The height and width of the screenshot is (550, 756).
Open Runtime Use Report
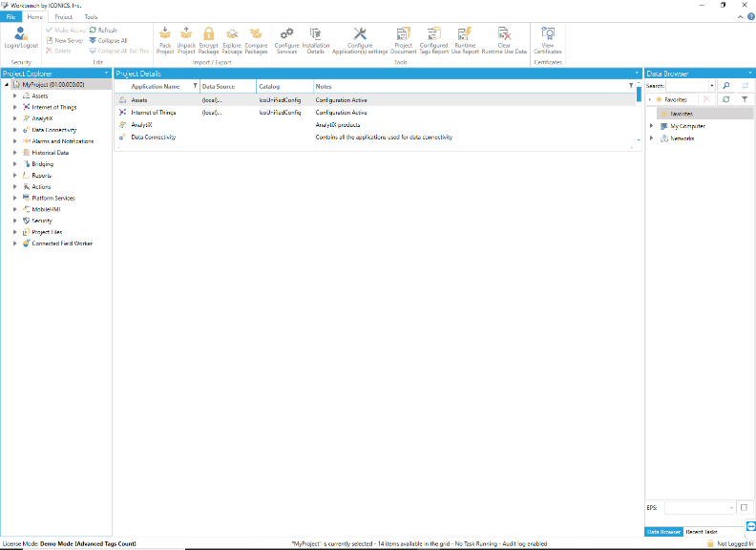point(465,40)
